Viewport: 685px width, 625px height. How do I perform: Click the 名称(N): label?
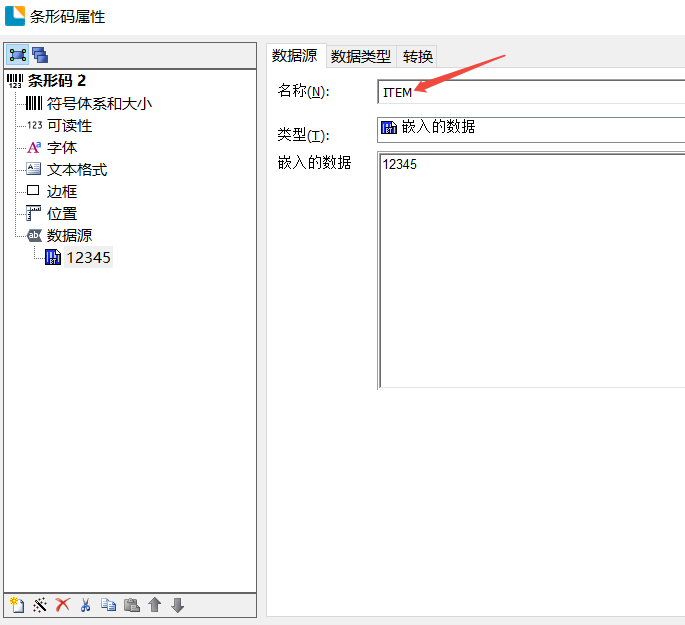pyautogui.click(x=304, y=91)
